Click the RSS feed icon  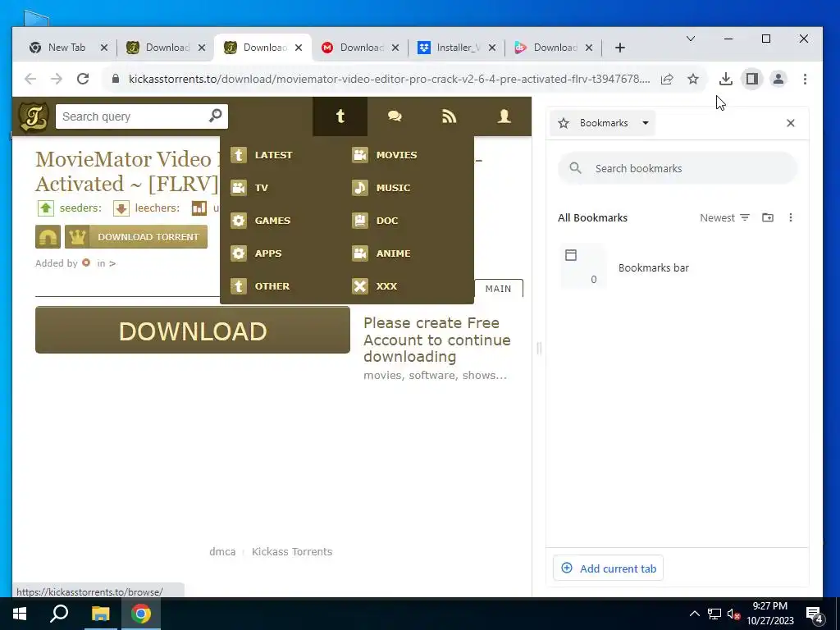tap(449, 116)
